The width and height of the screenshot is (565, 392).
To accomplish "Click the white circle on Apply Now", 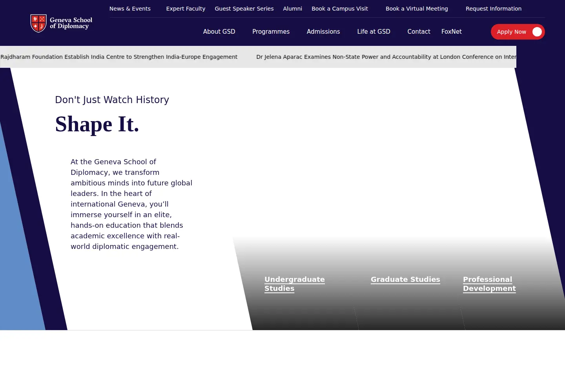I will pos(537,32).
